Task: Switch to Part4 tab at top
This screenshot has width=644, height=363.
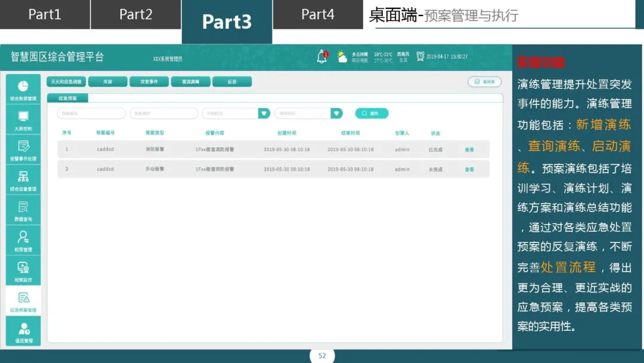Action: click(x=318, y=14)
